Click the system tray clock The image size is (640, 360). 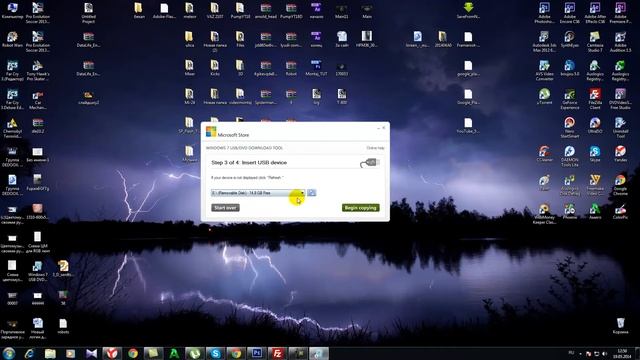click(x=622, y=353)
